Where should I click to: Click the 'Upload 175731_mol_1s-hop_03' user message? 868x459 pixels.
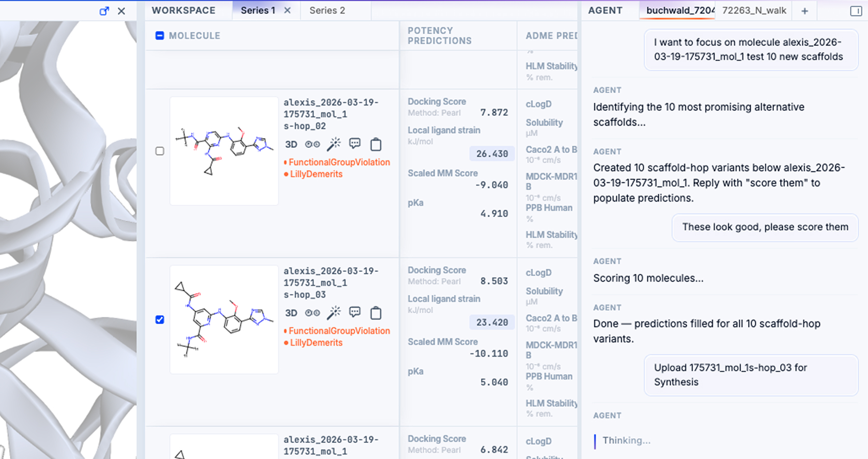coord(751,375)
